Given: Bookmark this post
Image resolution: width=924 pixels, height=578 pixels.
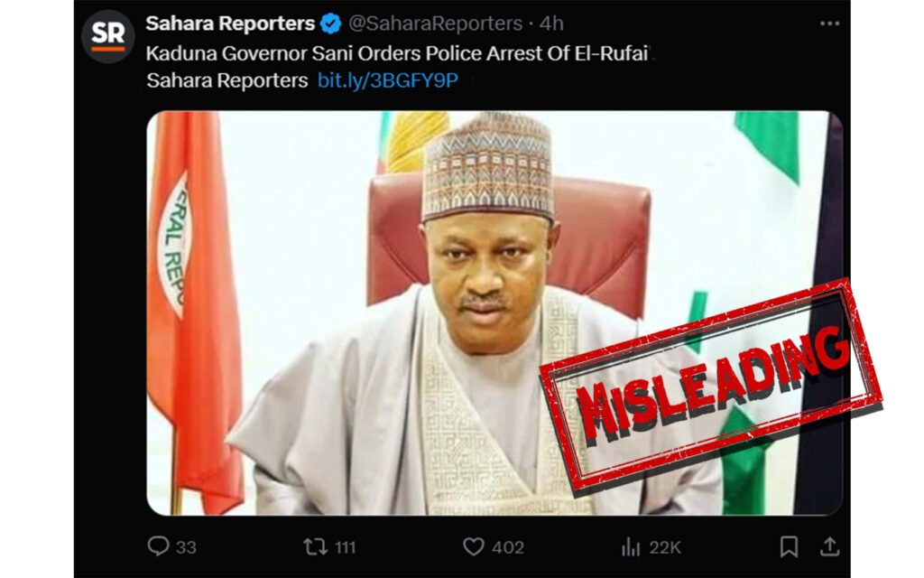Looking at the screenshot, I should (x=789, y=546).
